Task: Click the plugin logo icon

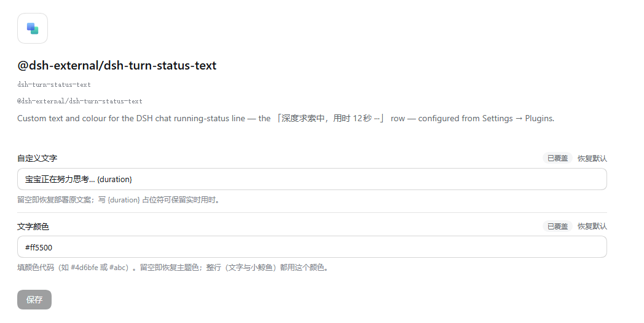Action: (33, 28)
